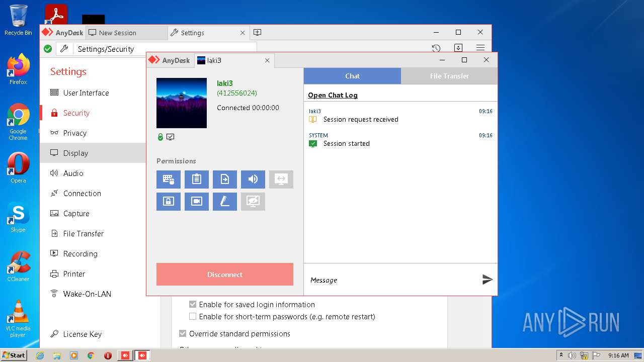
Task: Switch to the File Transfer tab
Action: [x=449, y=76]
